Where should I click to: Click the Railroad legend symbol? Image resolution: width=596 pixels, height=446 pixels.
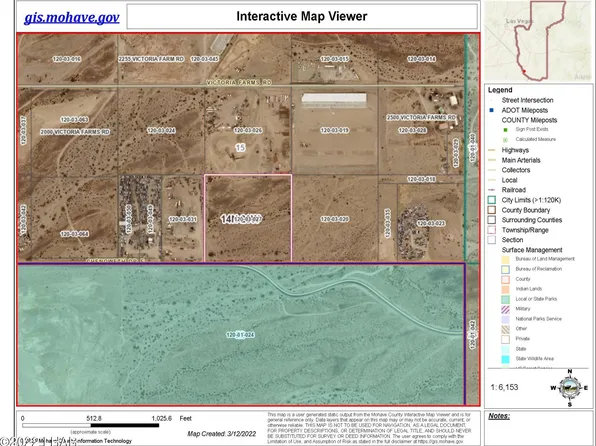pos(492,190)
